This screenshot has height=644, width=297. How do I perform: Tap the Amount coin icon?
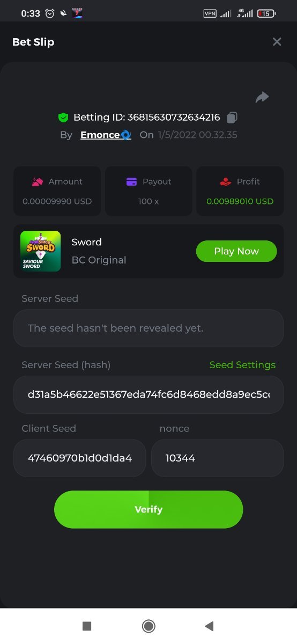(x=37, y=182)
